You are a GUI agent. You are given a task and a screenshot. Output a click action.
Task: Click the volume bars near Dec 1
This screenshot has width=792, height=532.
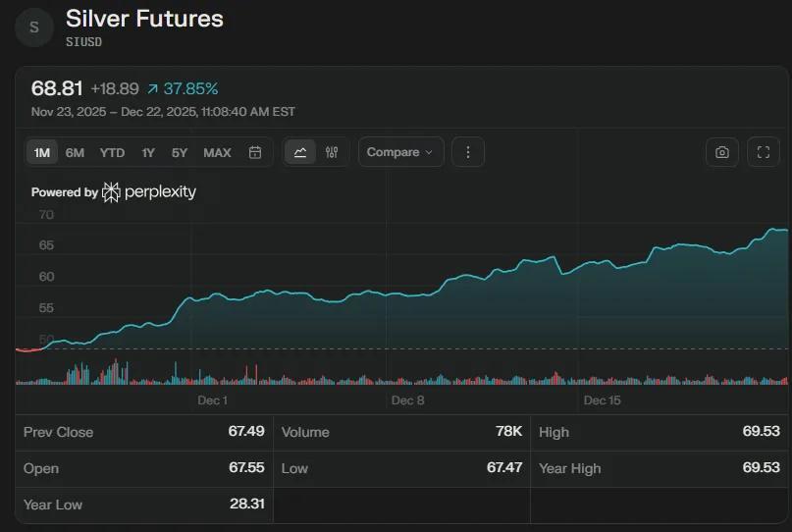(x=212, y=378)
